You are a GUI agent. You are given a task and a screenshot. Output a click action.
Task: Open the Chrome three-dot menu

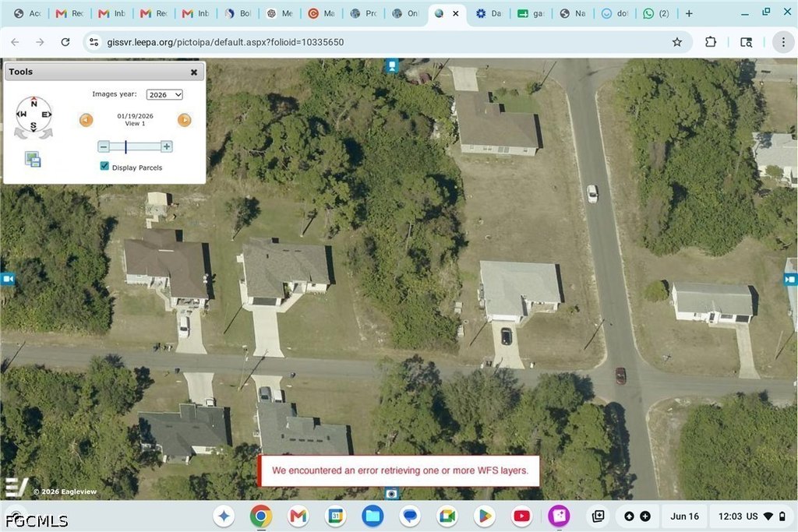point(783,42)
